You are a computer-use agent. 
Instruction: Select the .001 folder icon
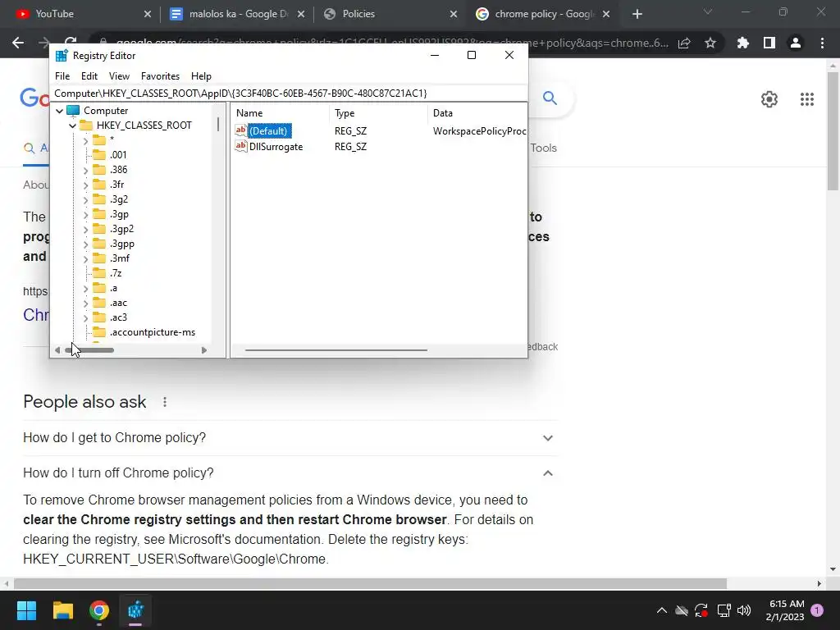coord(99,155)
